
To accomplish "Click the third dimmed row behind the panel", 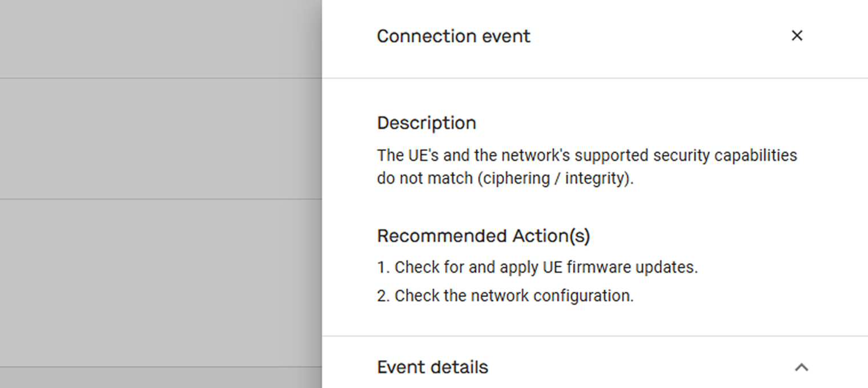I will [x=161, y=282].
